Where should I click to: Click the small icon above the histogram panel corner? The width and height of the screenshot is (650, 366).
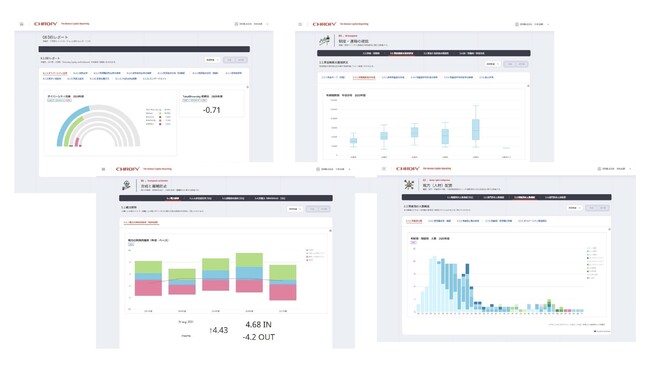point(609,229)
